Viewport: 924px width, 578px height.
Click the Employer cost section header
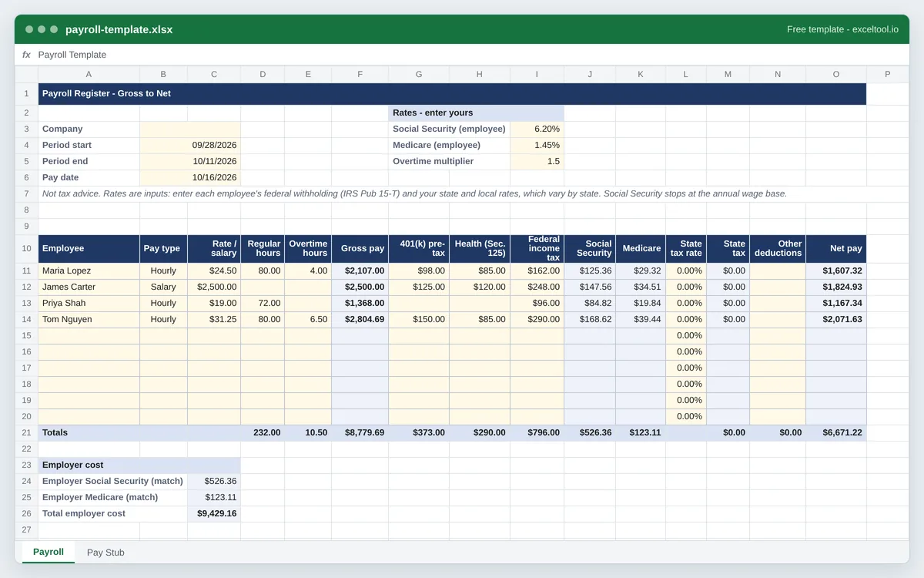coord(139,465)
